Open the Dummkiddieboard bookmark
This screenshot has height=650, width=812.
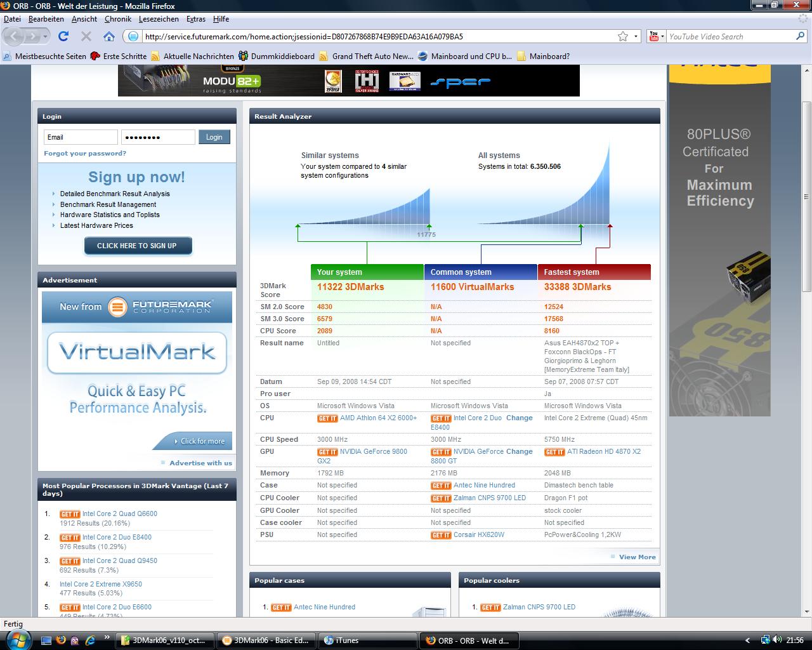[277, 56]
